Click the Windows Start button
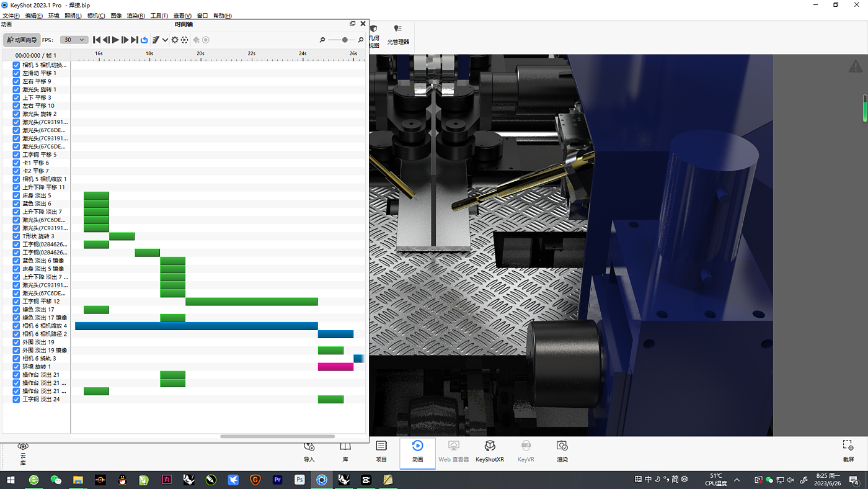Viewport: 868px width, 489px height. 11,480
